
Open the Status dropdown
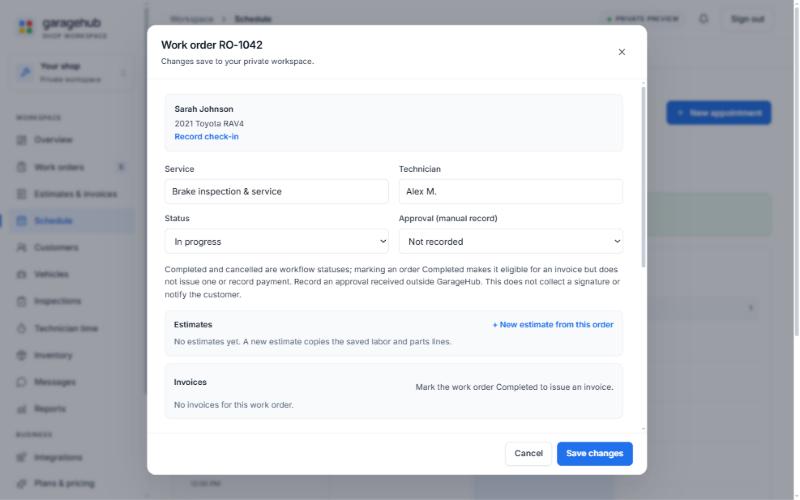(276, 241)
